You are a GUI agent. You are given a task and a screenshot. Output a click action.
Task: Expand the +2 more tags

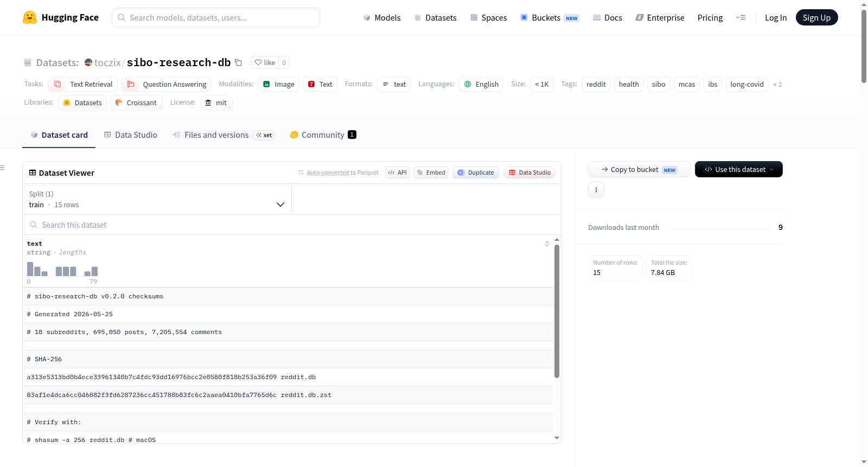(777, 84)
